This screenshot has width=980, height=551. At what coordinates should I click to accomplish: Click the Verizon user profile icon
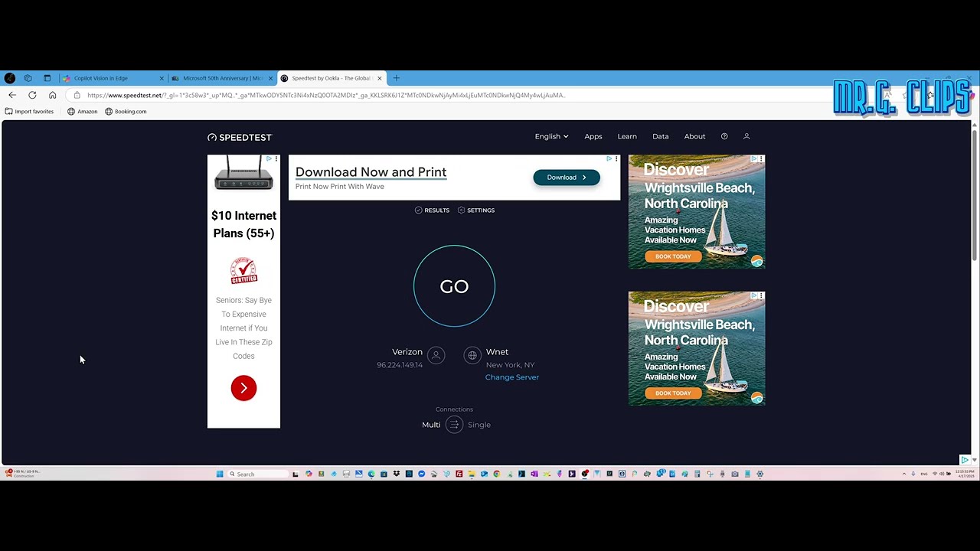tap(436, 355)
